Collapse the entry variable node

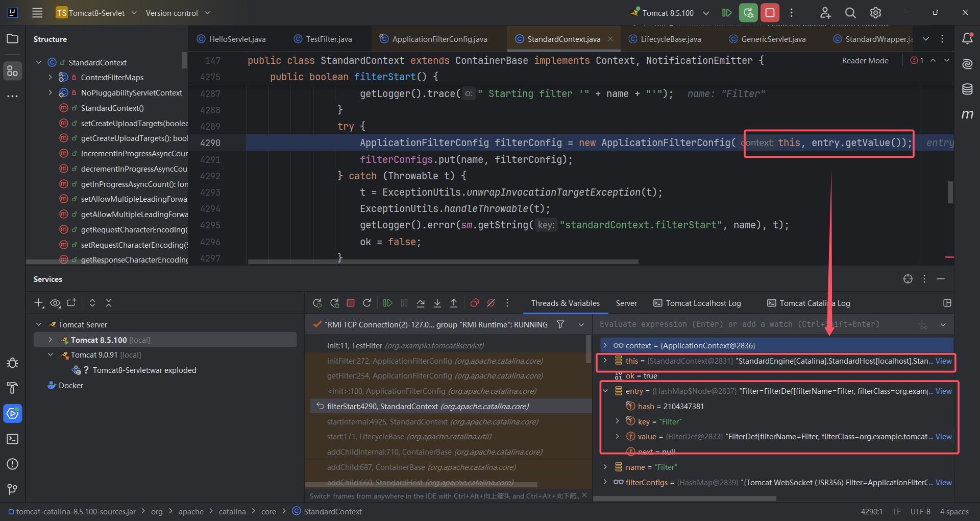[x=605, y=391]
